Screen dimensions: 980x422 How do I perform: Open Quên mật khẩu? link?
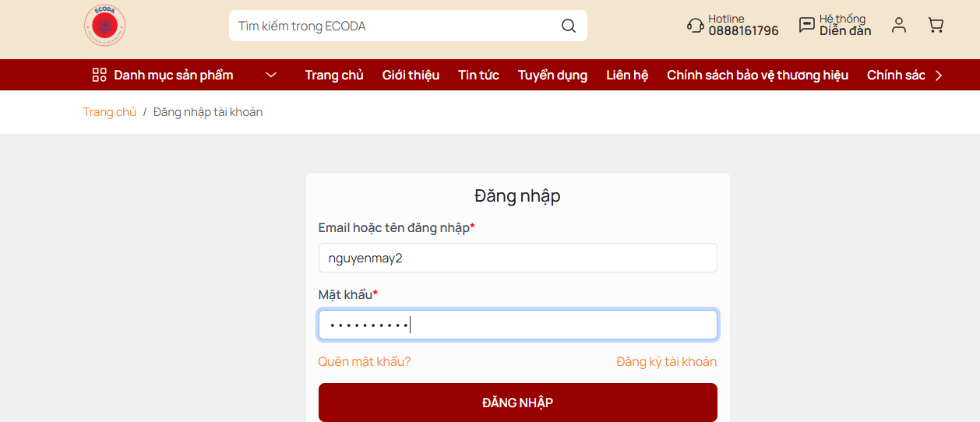coord(365,361)
